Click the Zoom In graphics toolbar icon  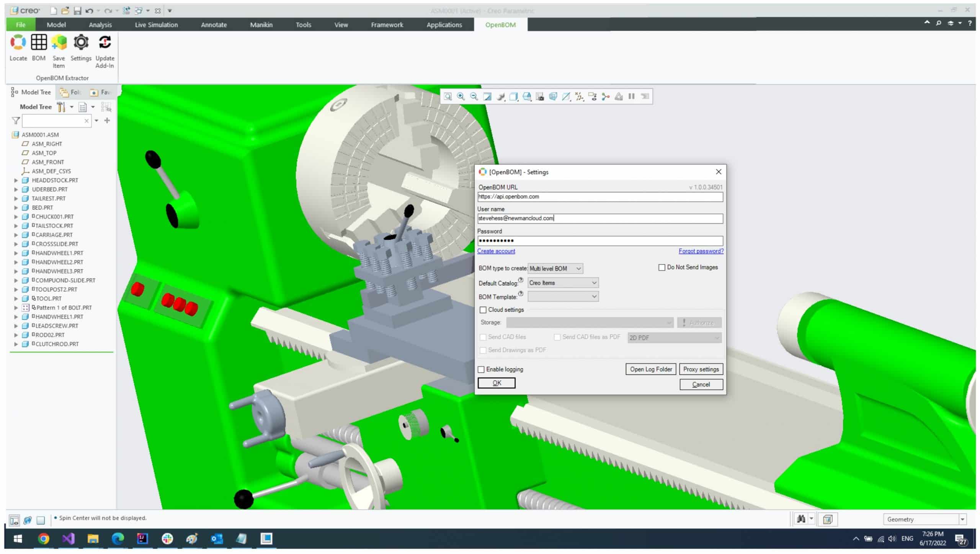click(x=461, y=96)
